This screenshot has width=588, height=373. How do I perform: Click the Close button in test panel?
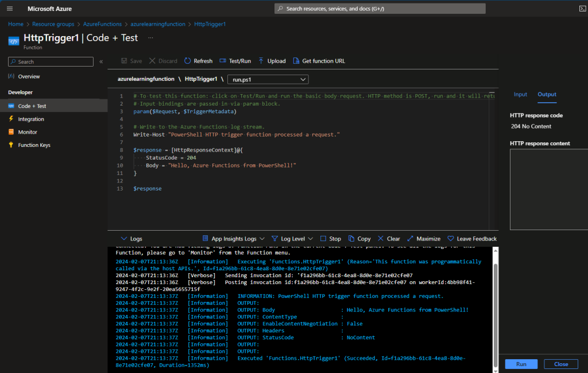561,364
